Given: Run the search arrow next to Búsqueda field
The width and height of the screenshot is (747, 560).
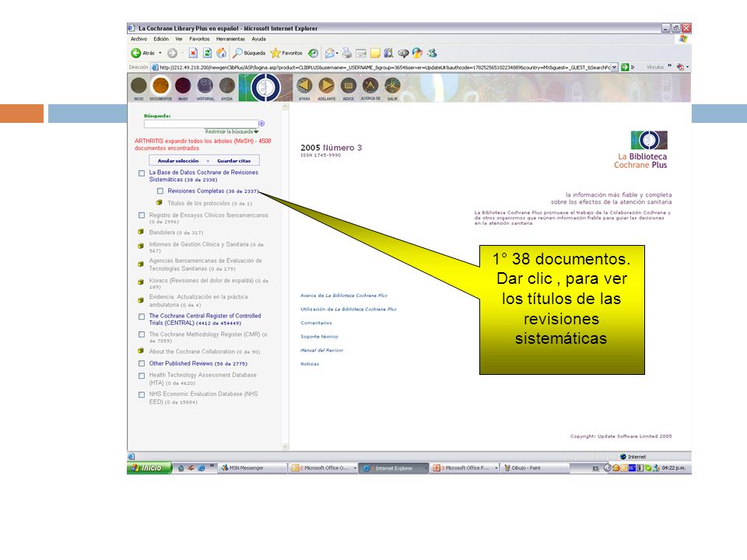Looking at the screenshot, I should click(x=261, y=124).
